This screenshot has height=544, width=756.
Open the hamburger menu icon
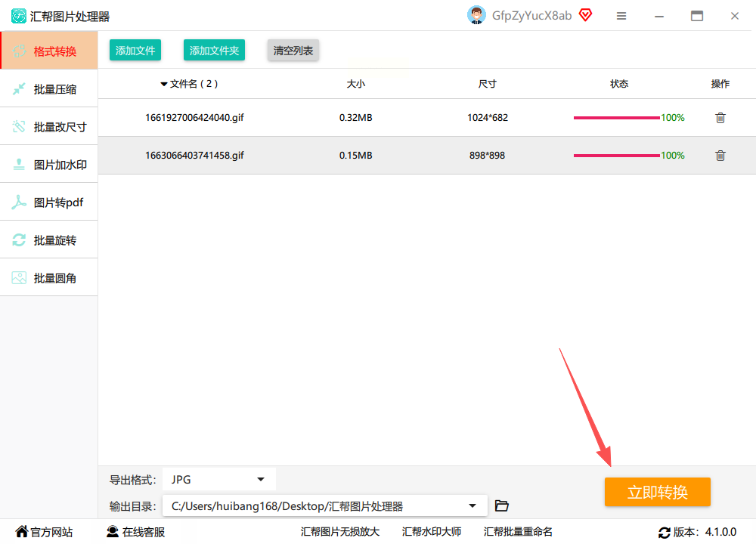tap(621, 16)
